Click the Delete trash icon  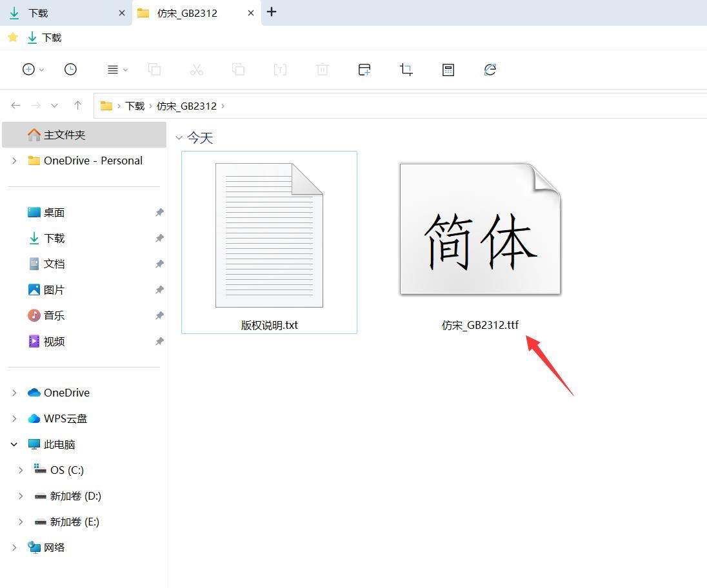click(322, 69)
